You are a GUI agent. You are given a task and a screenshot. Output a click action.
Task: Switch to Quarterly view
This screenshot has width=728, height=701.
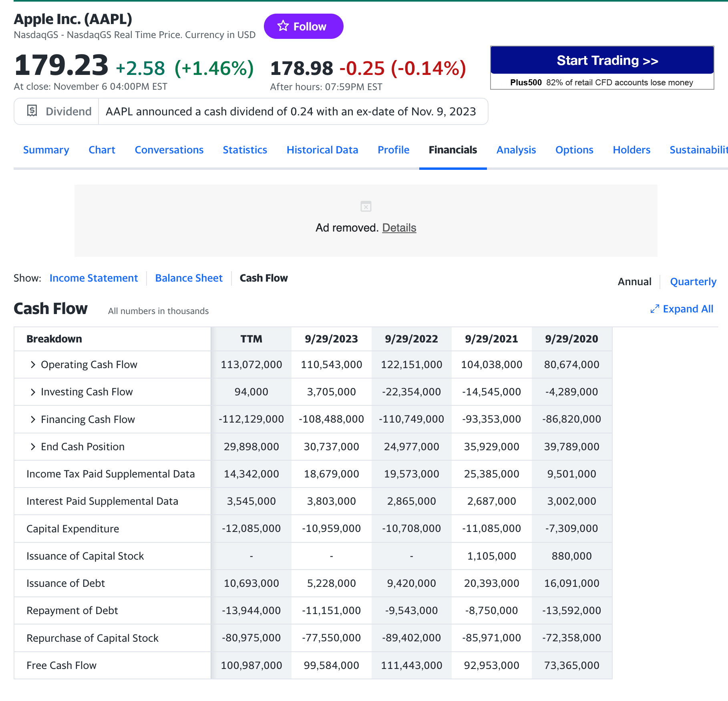(693, 282)
